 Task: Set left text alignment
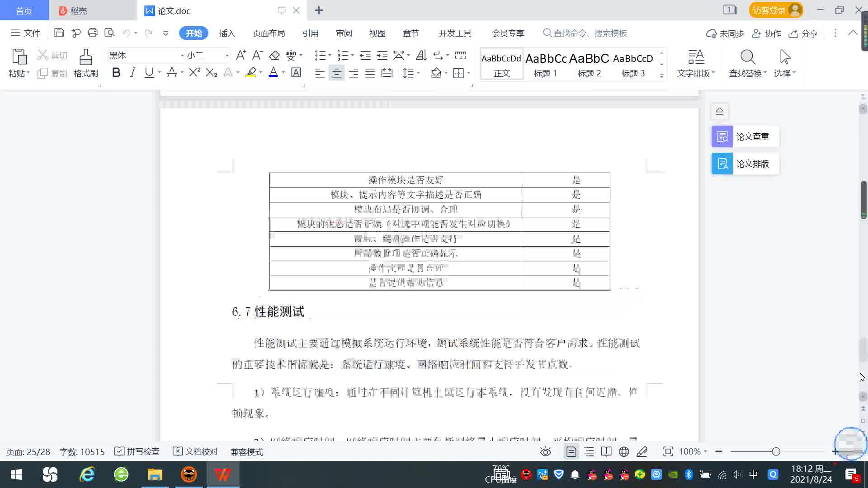pos(320,73)
